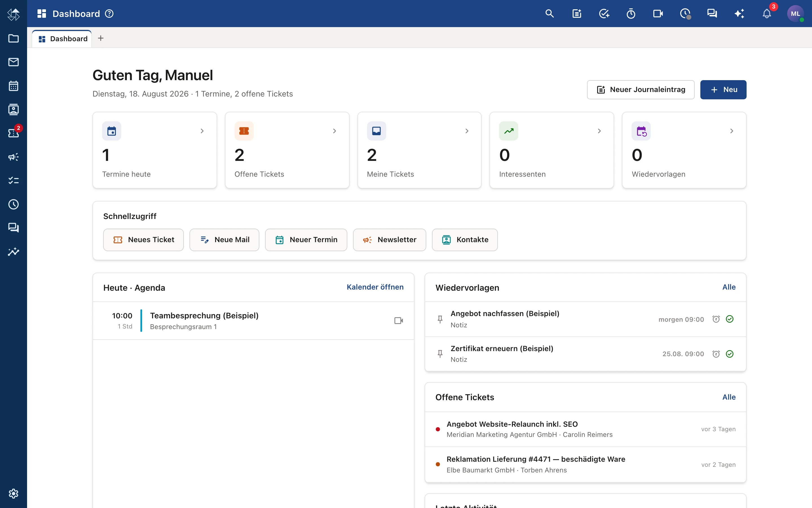Toggle pin on Angebot nachfassen
Viewport: 812px width, 508px height.
[x=440, y=319]
